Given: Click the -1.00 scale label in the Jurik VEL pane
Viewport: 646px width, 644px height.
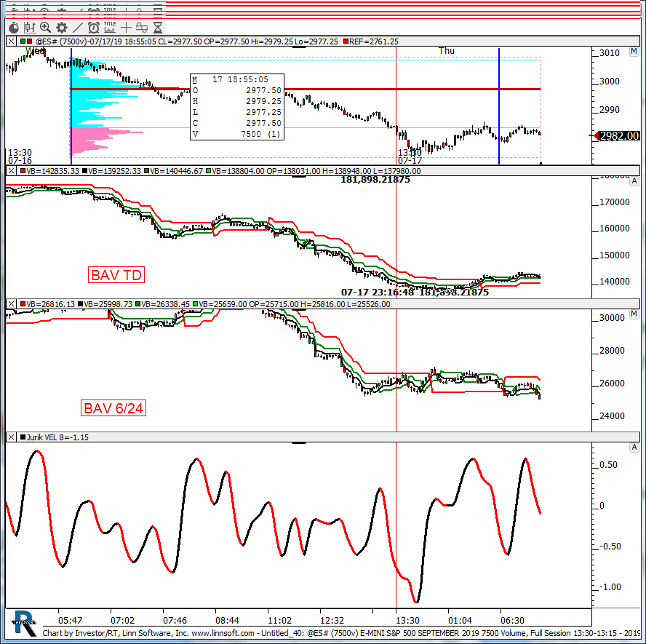Looking at the screenshot, I should click(x=610, y=587).
